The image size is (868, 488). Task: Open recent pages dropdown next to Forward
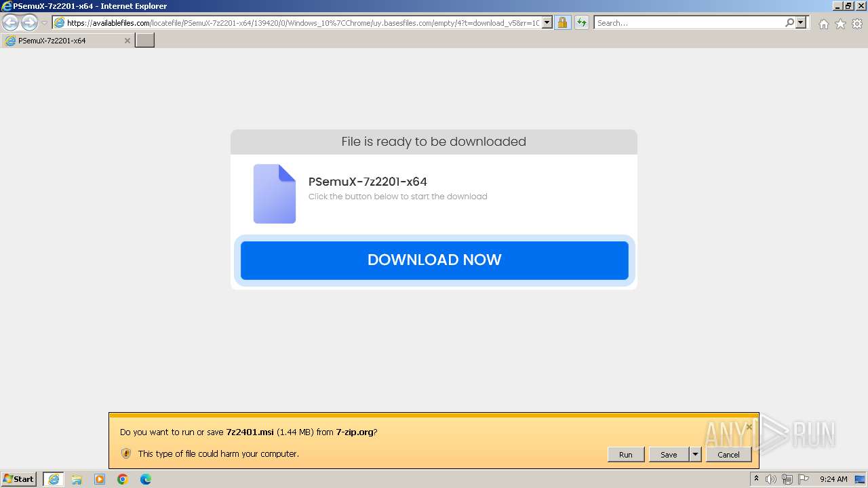(45, 23)
